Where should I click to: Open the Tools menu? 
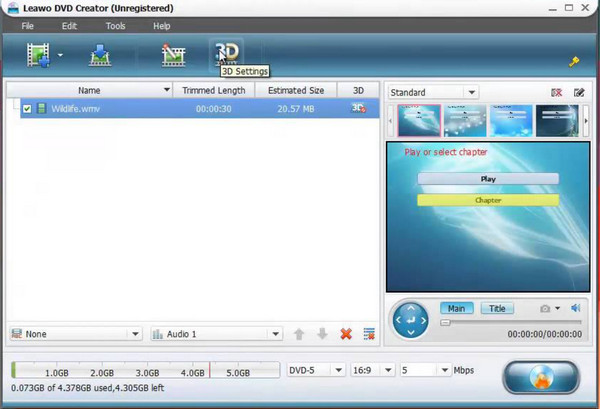pos(116,26)
